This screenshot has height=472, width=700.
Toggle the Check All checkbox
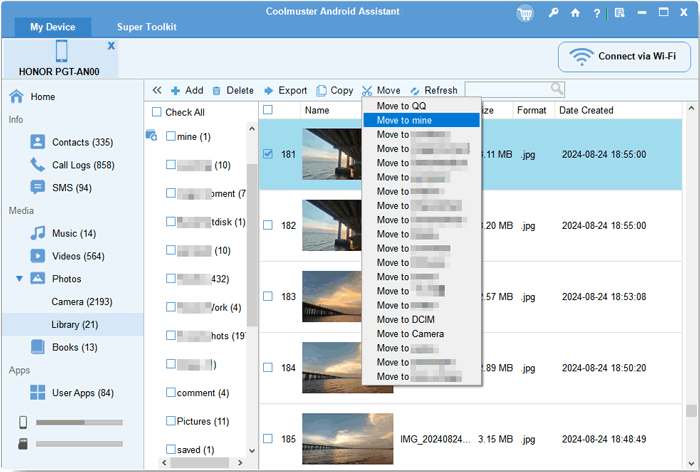(x=157, y=113)
